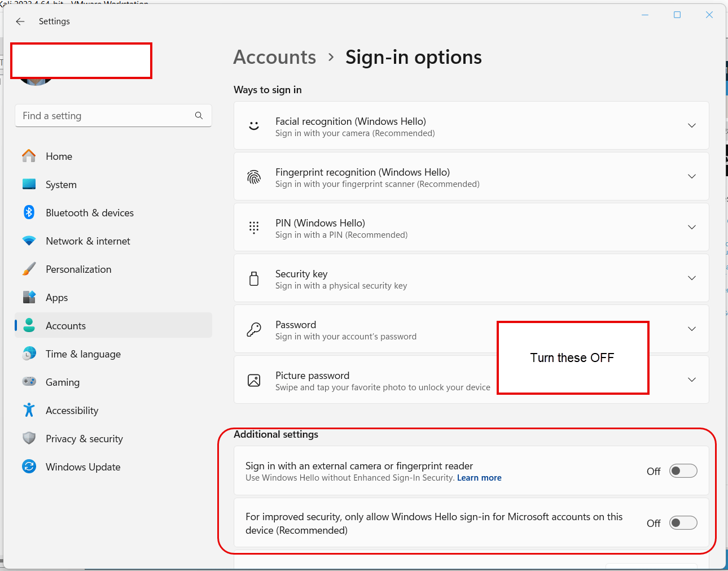The width and height of the screenshot is (728, 571).
Task: Click the System monitor icon
Action: [x=29, y=184]
